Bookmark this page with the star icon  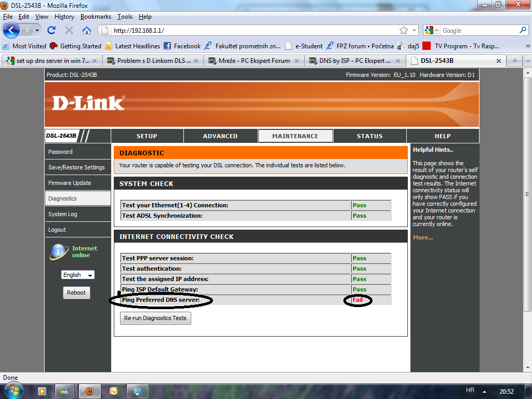click(x=403, y=31)
